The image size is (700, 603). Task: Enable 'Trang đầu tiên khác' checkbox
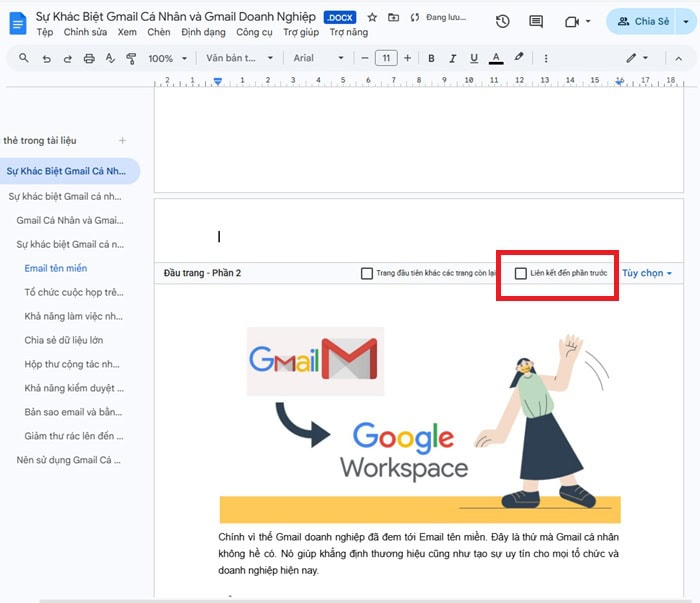pyautogui.click(x=367, y=273)
